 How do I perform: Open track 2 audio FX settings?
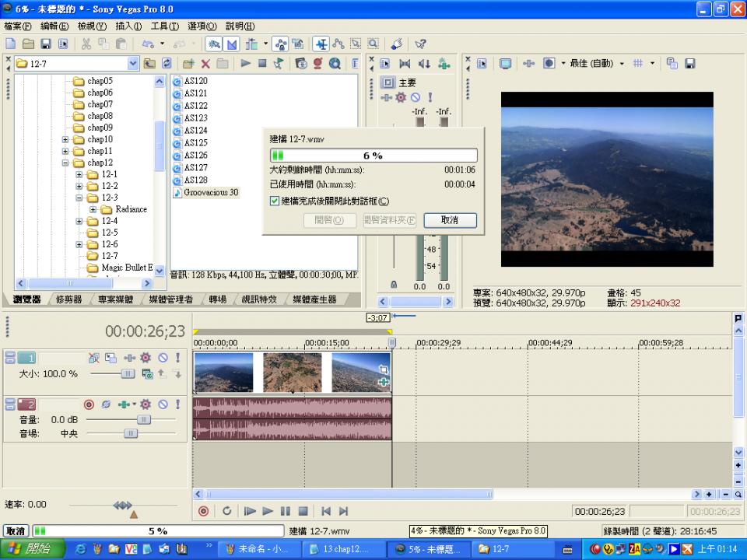pyautogui.click(x=146, y=404)
